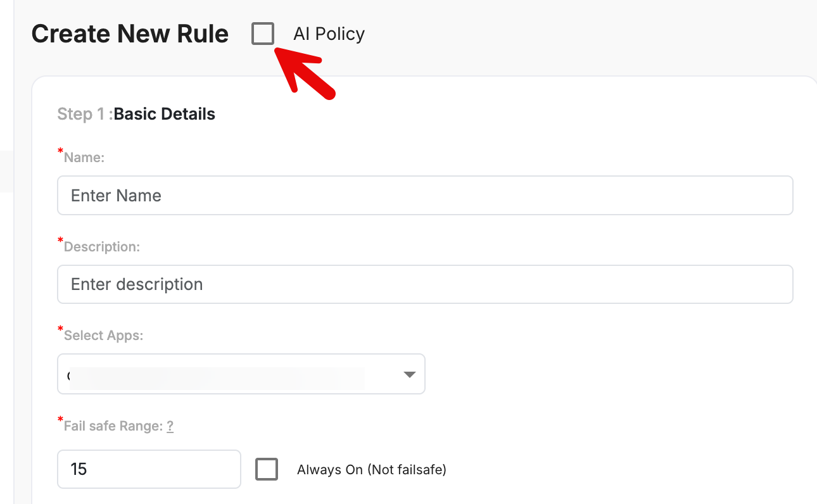The image size is (817, 504).
Task: Check the Always On (Not failsafe) box
Action: pos(267,469)
